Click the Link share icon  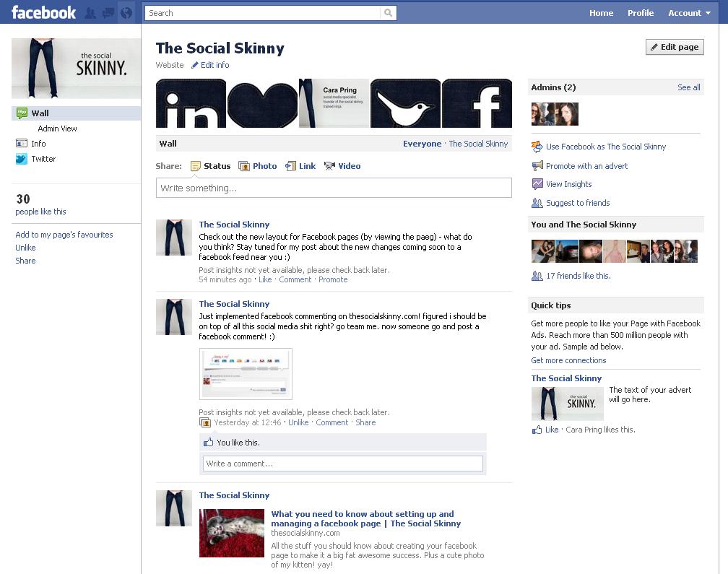coord(290,166)
